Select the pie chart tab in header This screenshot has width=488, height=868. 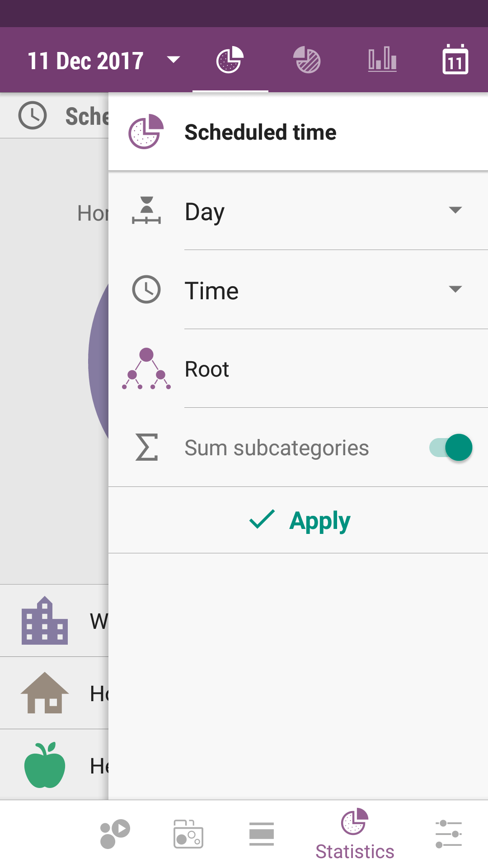pyautogui.click(x=230, y=60)
